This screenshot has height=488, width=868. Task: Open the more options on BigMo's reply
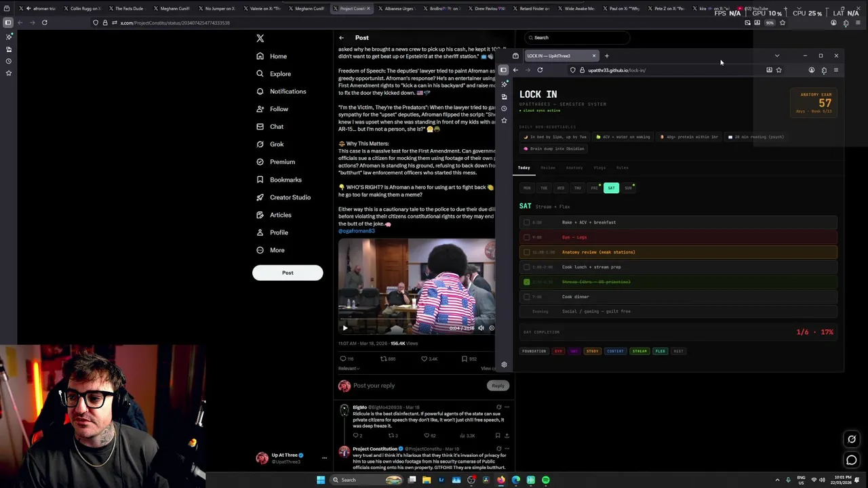pyautogui.click(x=507, y=407)
